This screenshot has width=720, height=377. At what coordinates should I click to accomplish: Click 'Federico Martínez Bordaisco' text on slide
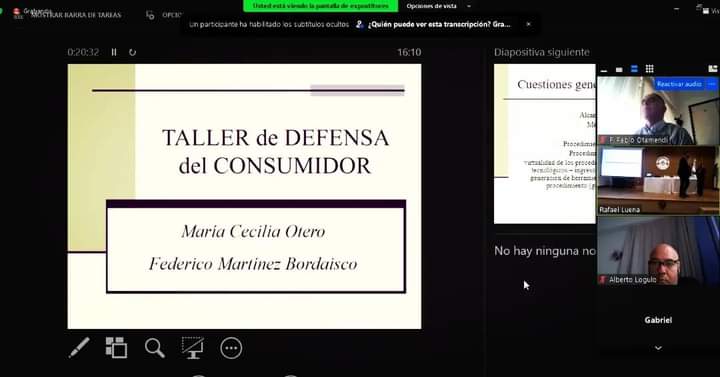(x=253, y=264)
